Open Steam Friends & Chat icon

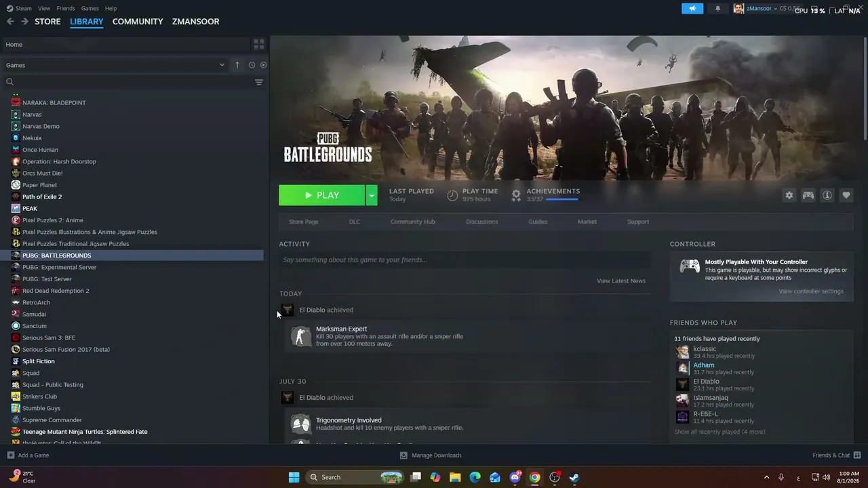[x=857, y=455]
